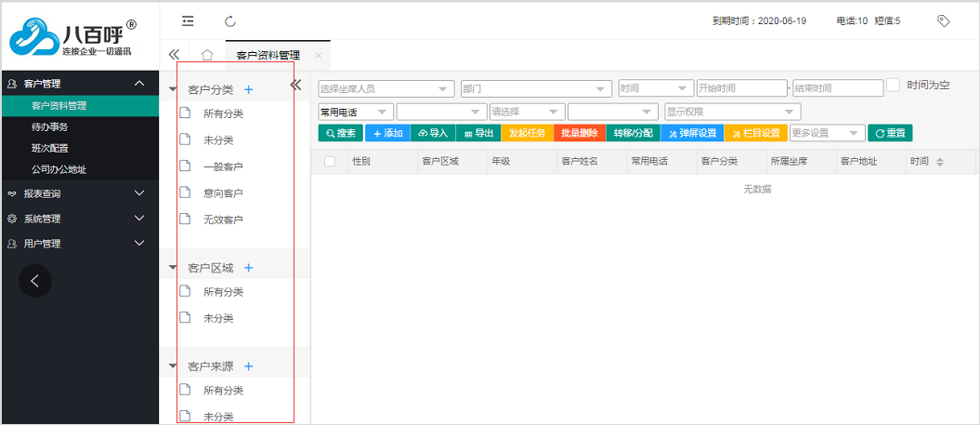
Task: Toggle the sidebar menu fold icon
Action: point(188,21)
